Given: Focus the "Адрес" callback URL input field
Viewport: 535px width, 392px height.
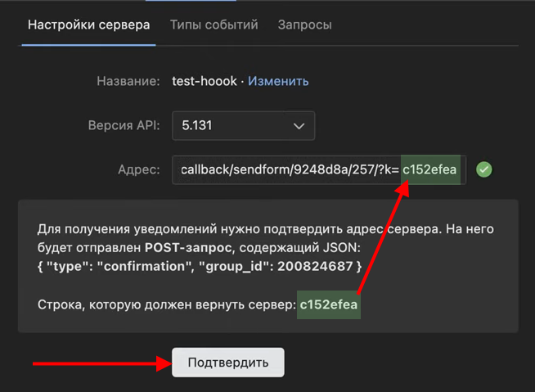Looking at the screenshot, I should [286, 170].
